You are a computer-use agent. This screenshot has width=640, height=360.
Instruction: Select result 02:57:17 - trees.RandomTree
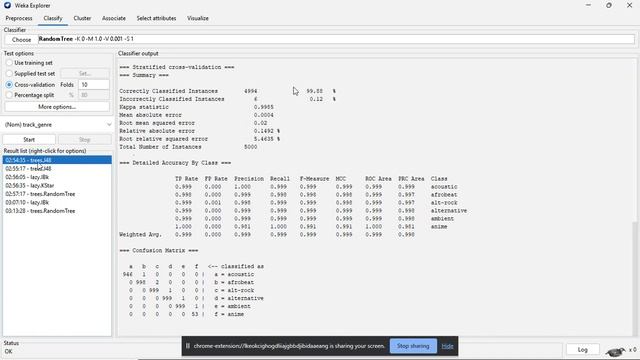click(57, 194)
